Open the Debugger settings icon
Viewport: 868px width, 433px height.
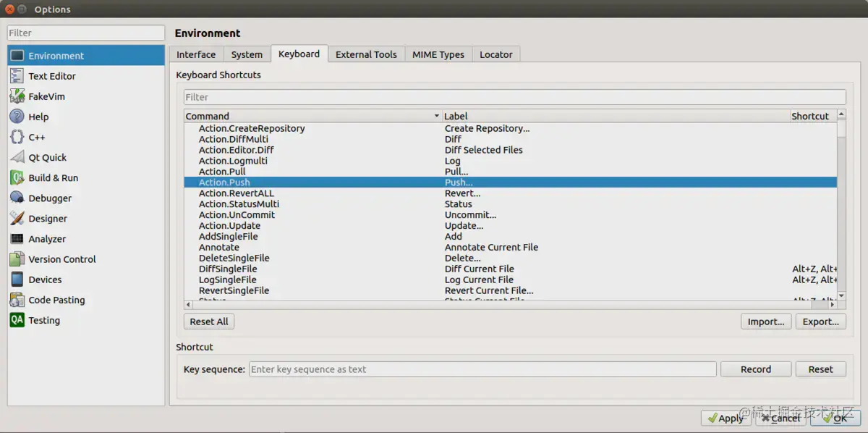pos(17,198)
